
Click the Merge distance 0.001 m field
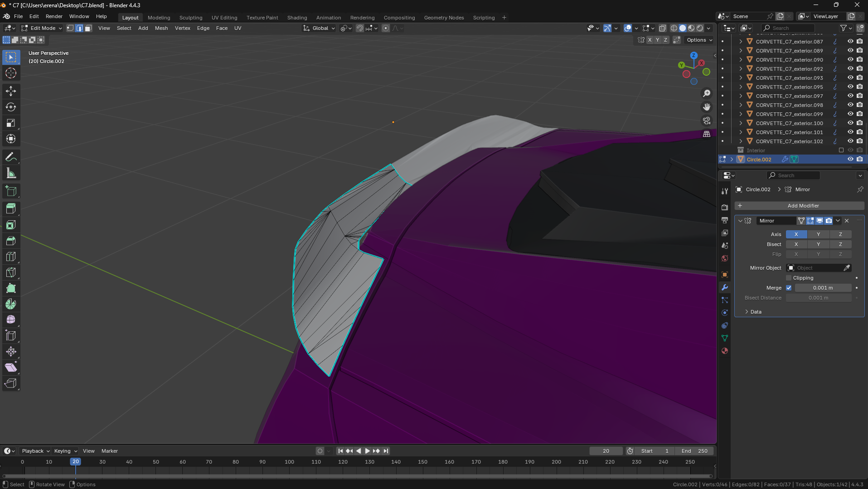(x=823, y=288)
